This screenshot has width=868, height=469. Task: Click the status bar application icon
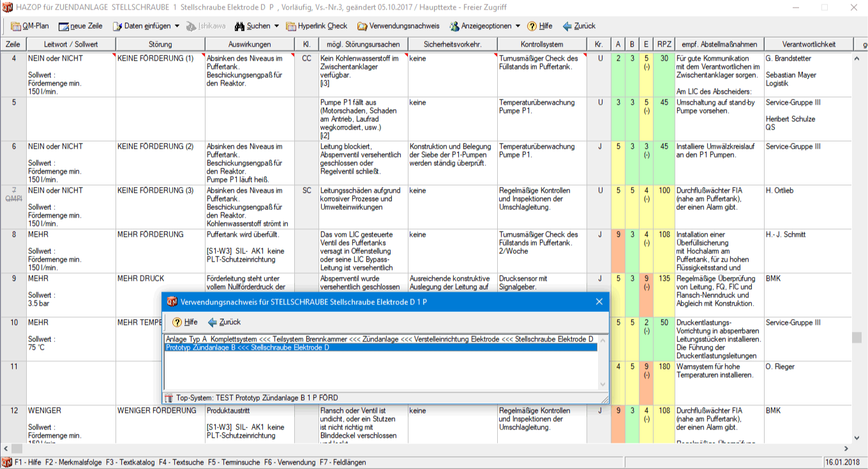6,462
